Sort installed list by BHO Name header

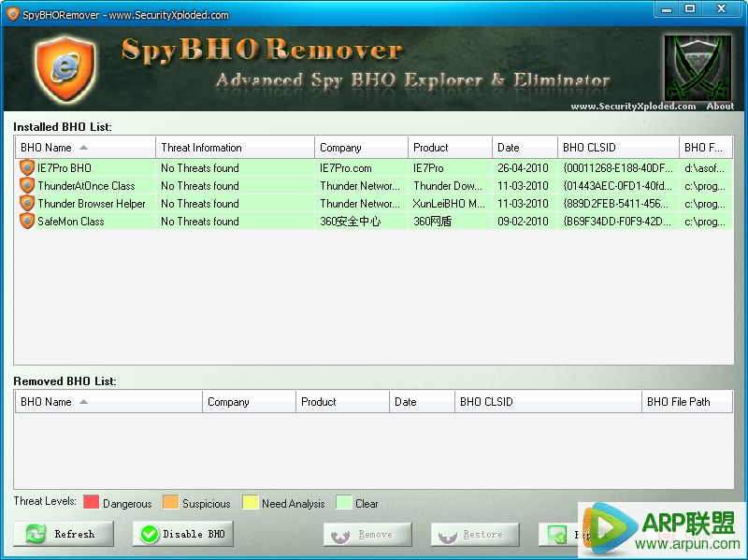click(x=85, y=148)
